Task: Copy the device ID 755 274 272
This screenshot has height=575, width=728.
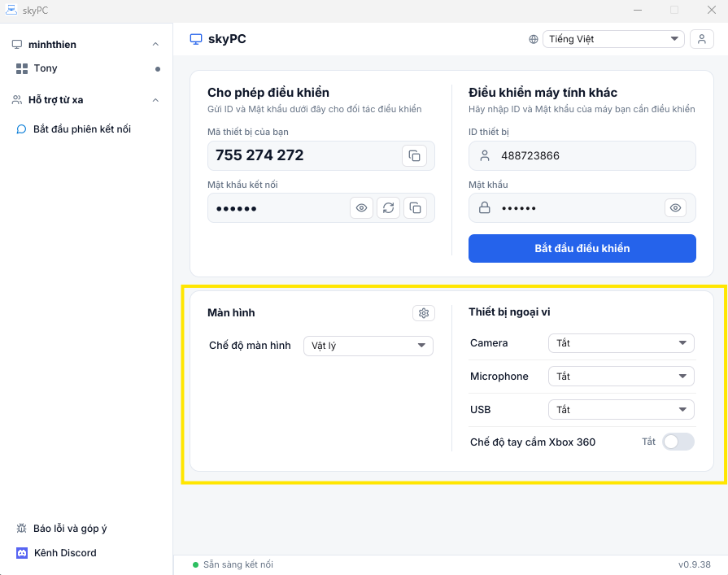Action: pyautogui.click(x=414, y=155)
